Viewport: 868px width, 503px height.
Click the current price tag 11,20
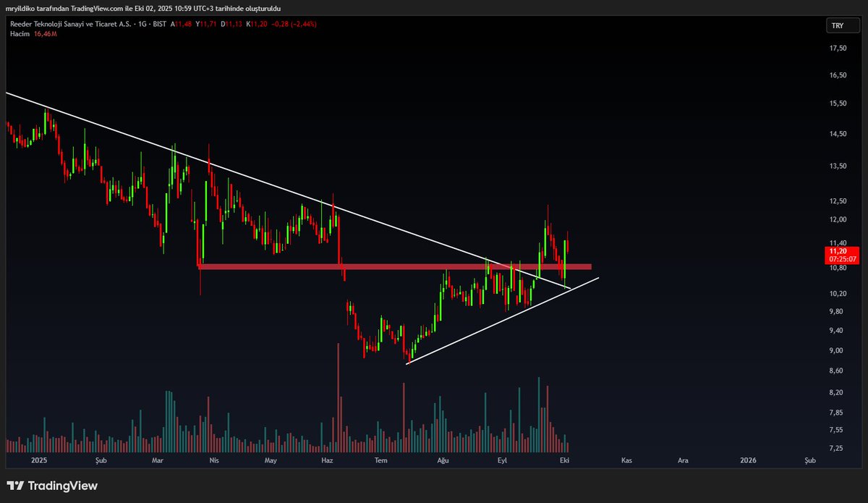pos(838,250)
